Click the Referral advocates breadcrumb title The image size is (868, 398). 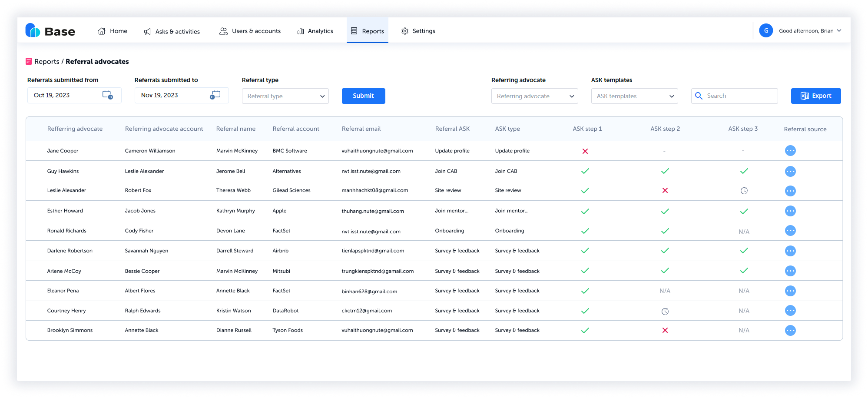[97, 62]
